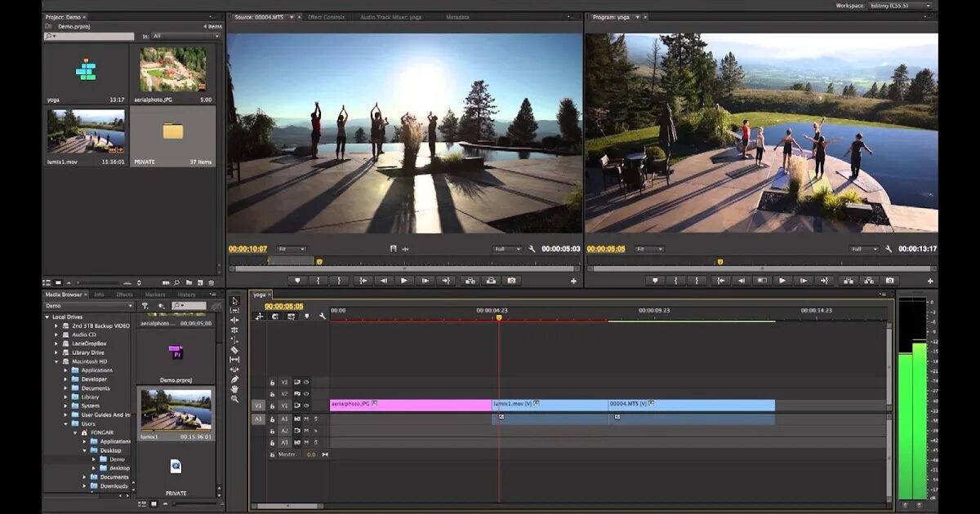Select the Slip tool
This screenshot has width=980, height=514.
[235, 360]
